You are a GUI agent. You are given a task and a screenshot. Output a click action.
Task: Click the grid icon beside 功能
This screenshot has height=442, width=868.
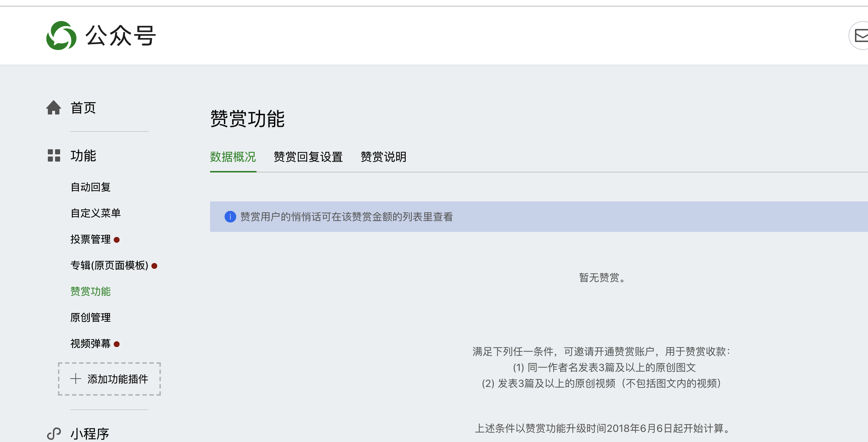click(x=54, y=155)
